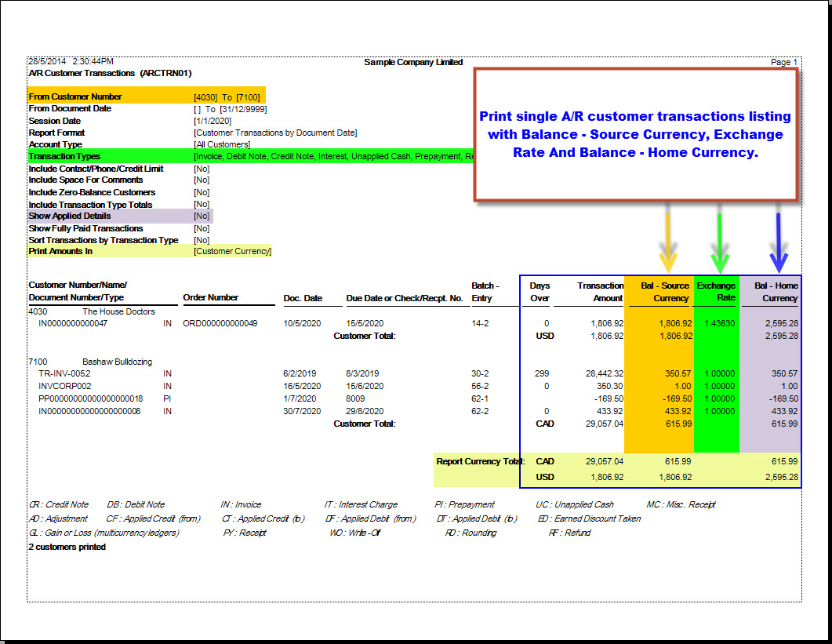
Task: Click the '2 customers printed' footer text
Action: tap(67, 547)
